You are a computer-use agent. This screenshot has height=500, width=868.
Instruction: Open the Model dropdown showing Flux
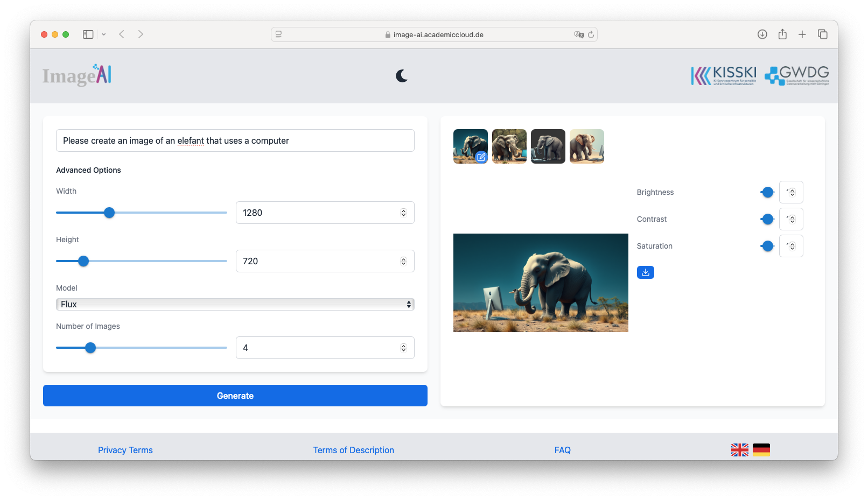tap(235, 305)
